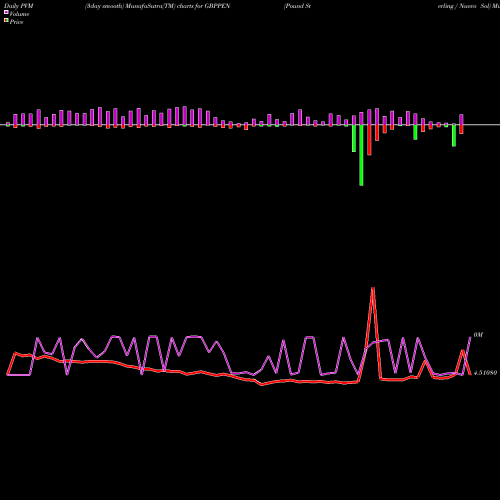Select the Volume legend label
Viewport: 500px width, 500px height.
tap(19, 14)
